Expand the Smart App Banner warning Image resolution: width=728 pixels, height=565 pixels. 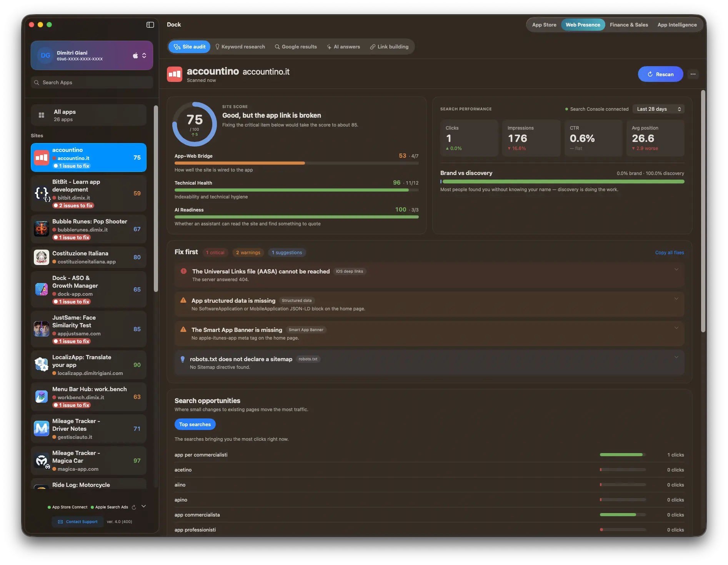pyautogui.click(x=676, y=328)
